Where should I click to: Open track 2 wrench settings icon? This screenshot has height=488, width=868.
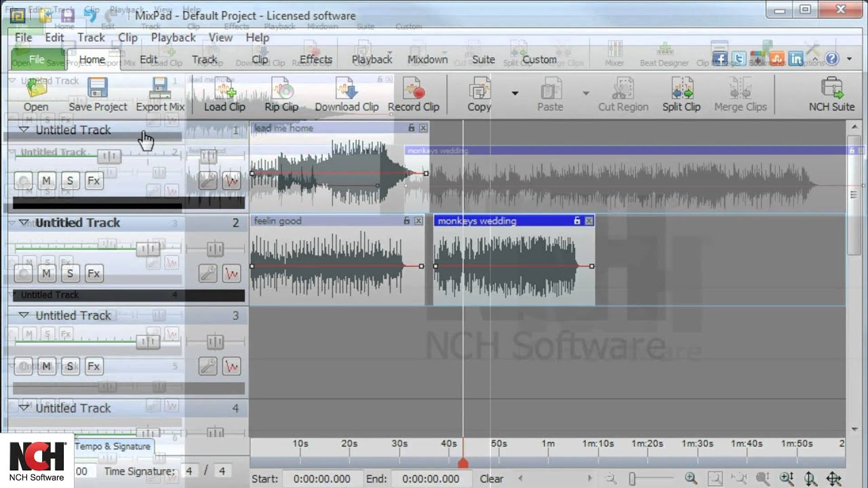pyautogui.click(x=208, y=274)
